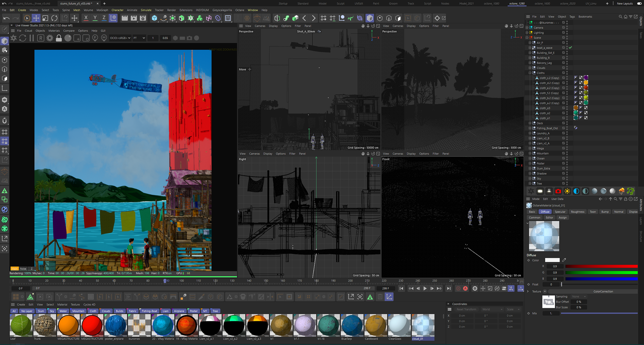
Task: Toggle visibility dots for Clouds object
Action: [x=567, y=68]
